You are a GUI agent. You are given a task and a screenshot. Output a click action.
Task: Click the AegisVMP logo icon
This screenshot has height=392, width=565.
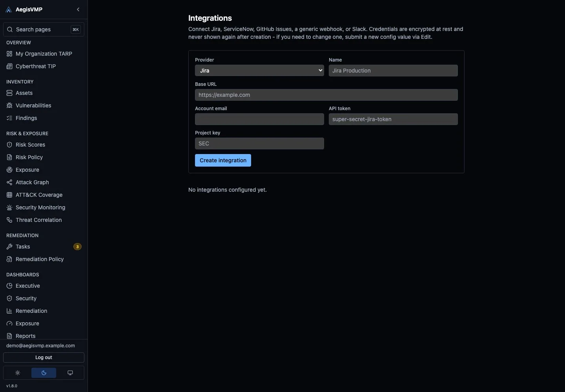tap(9, 9)
